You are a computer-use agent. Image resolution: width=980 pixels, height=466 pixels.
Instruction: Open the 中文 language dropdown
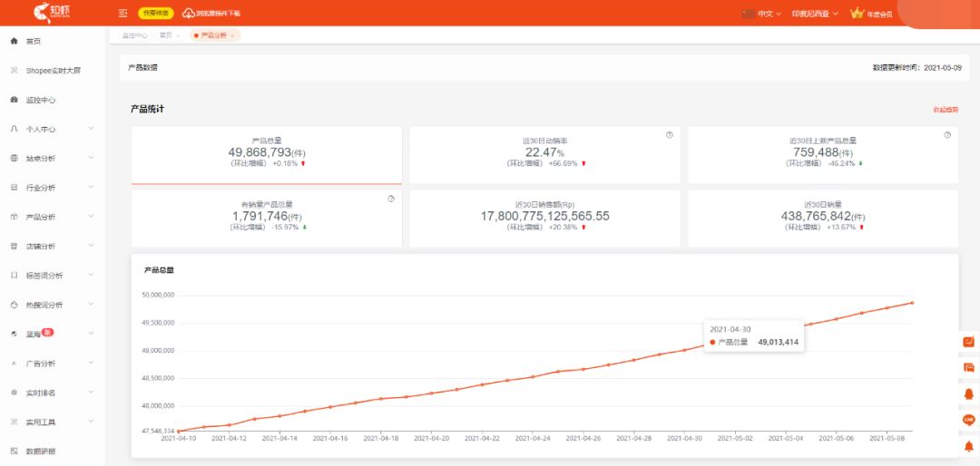769,14
